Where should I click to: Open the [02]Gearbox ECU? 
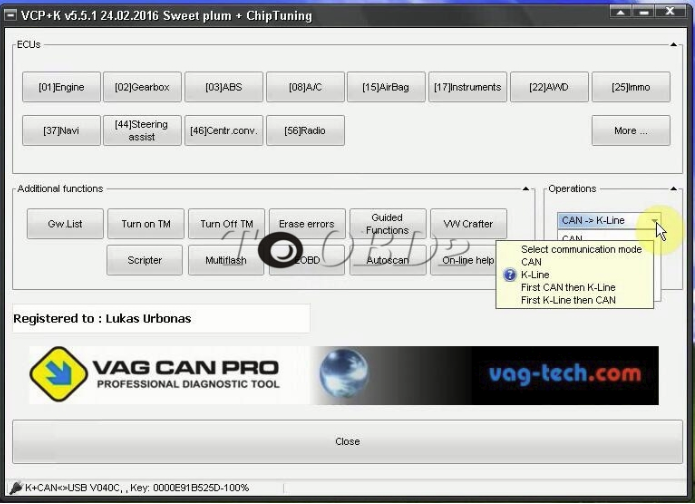tap(142, 87)
